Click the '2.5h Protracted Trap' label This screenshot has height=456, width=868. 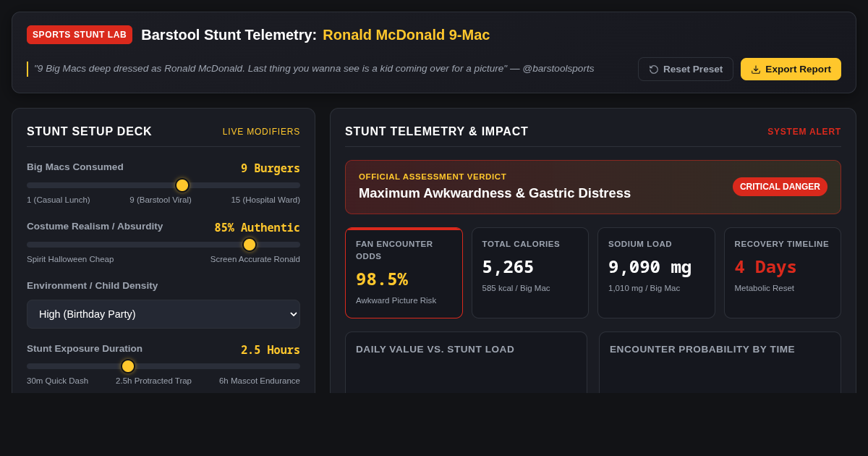pyautogui.click(x=153, y=381)
